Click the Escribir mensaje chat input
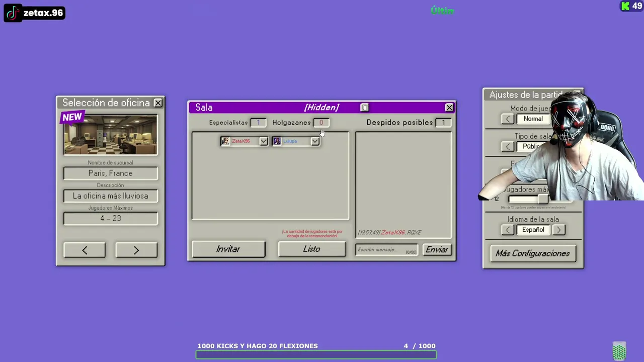This screenshot has height=362, width=644. 386,250
